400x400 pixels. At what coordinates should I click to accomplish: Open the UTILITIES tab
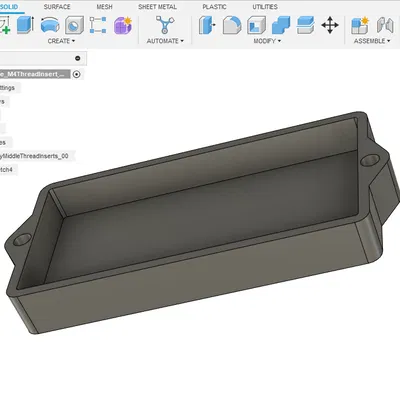(265, 7)
